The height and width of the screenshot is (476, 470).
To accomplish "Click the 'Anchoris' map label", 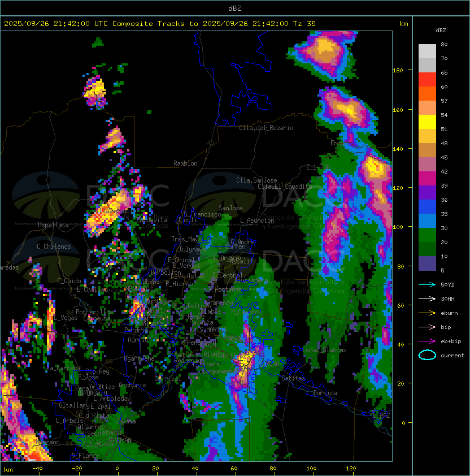I will (x=132, y=385).
